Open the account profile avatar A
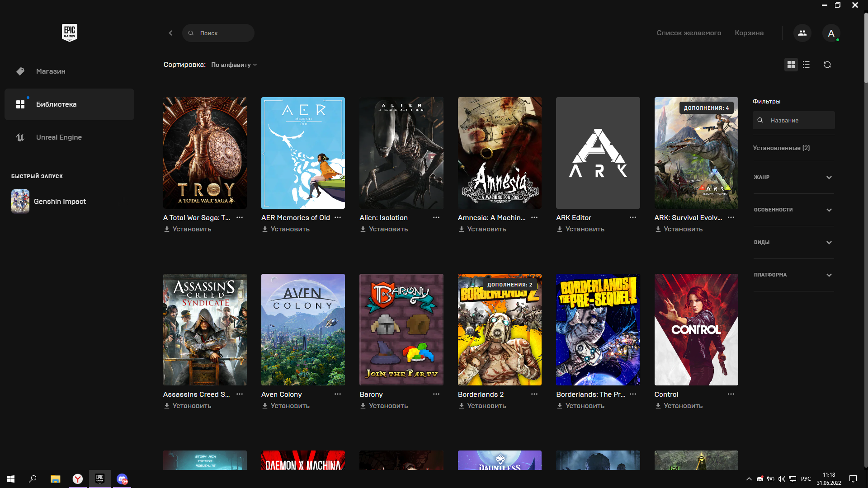The width and height of the screenshot is (868, 488). (x=831, y=33)
